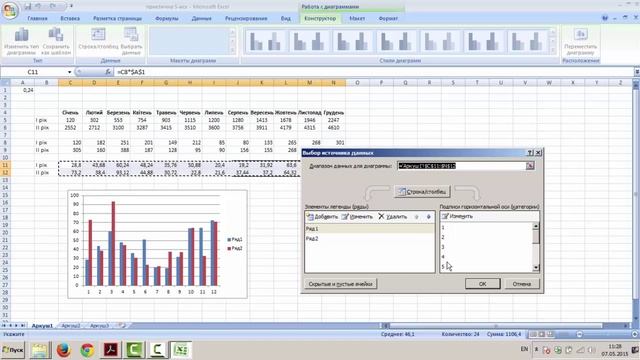Click the 'Сохранить как шаблон' ribbon icon

56,41
